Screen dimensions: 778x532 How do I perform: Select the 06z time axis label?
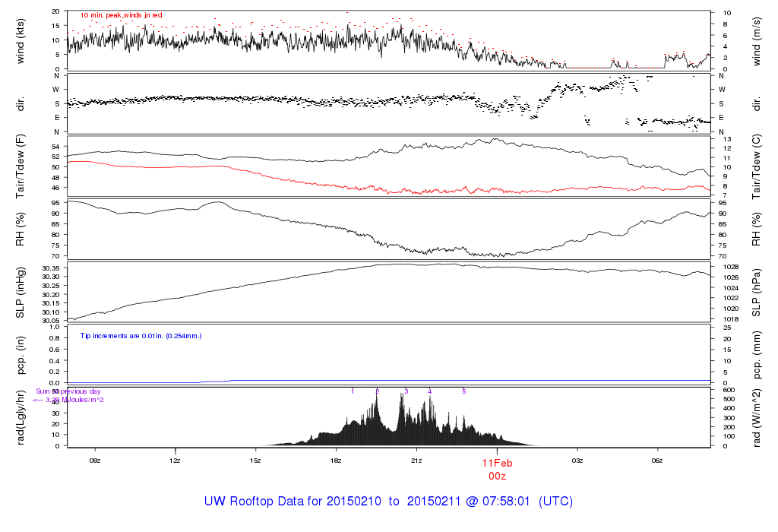click(657, 461)
